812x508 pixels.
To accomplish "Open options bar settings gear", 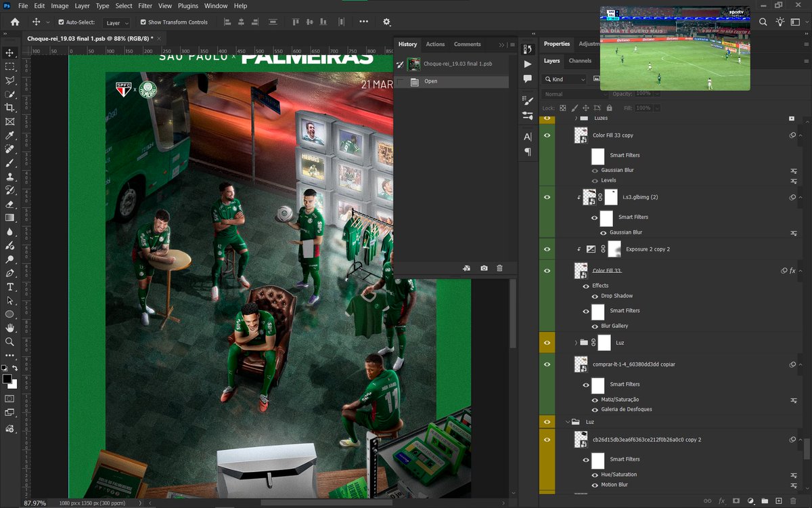I will pyautogui.click(x=387, y=22).
